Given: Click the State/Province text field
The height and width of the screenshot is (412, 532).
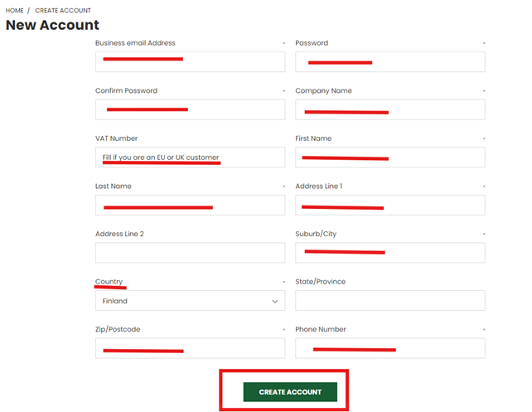Looking at the screenshot, I should click(x=389, y=301).
